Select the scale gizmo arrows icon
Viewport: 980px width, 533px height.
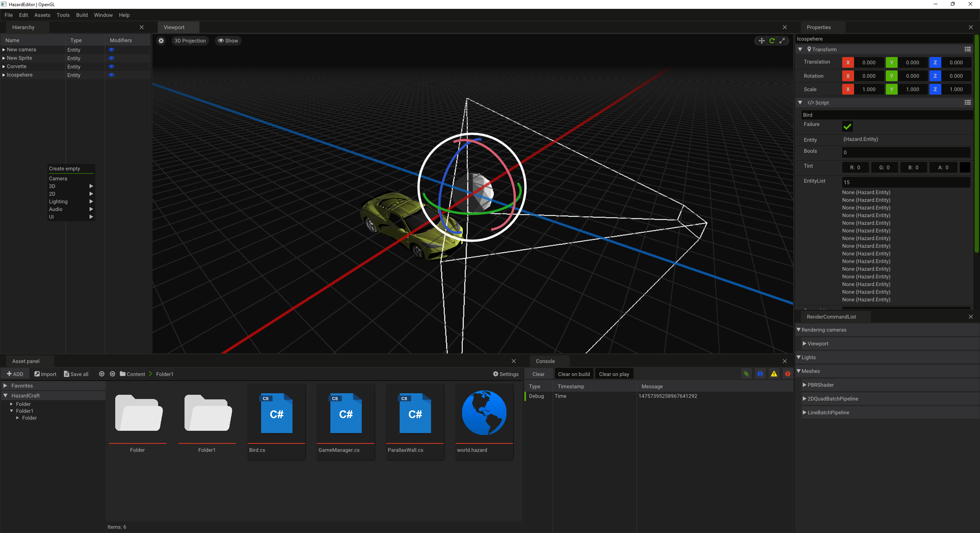pos(782,41)
